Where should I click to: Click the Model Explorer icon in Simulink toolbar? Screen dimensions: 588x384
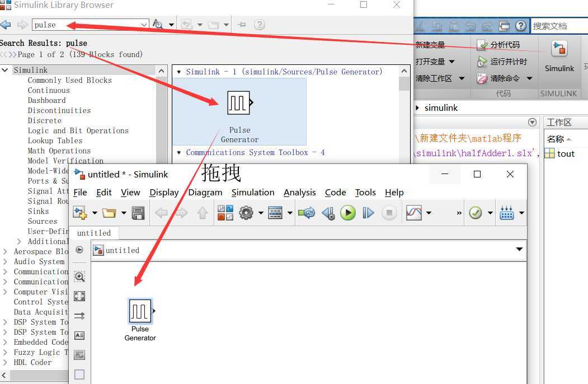tap(275, 213)
